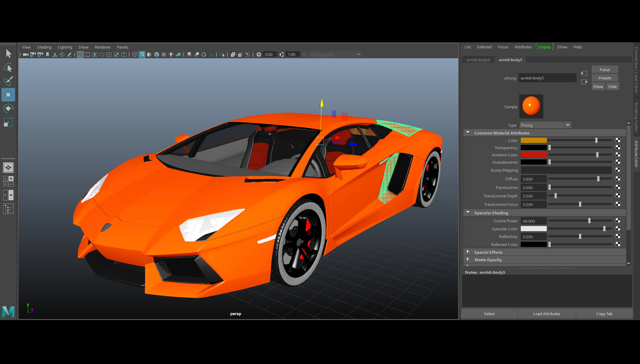Open the material Type Phong dropdown
640x364 pixels.
545,125
